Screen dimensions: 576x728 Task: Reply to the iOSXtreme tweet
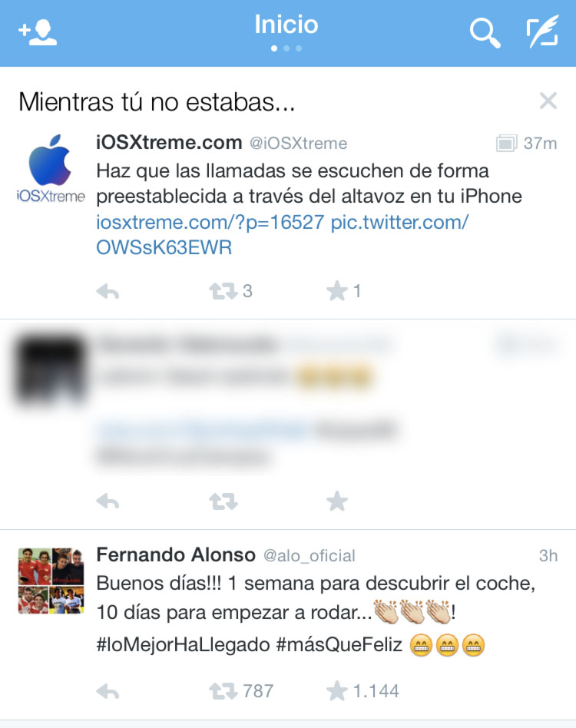click(108, 292)
